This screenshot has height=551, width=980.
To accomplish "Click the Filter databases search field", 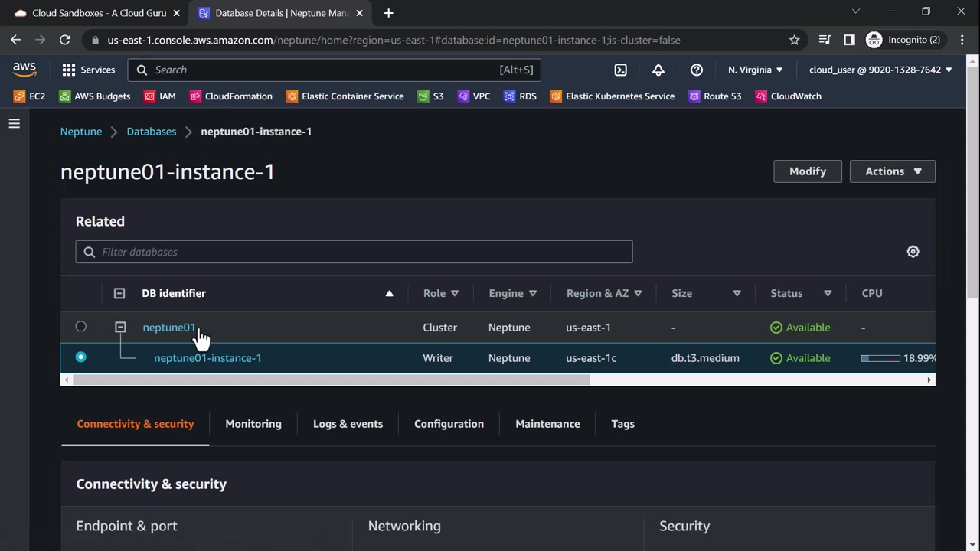I will coord(354,252).
